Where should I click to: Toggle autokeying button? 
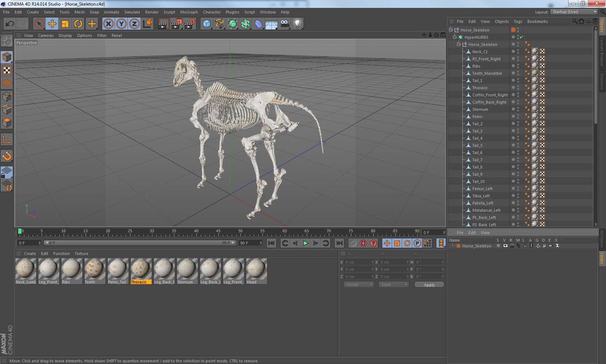pyautogui.click(x=363, y=243)
